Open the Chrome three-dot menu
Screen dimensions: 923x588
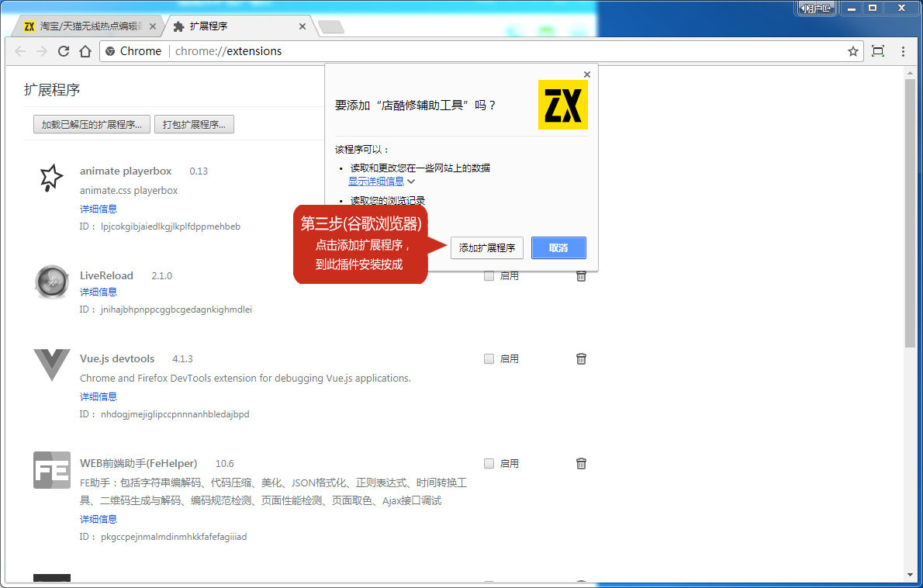click(x=903, y=51)
